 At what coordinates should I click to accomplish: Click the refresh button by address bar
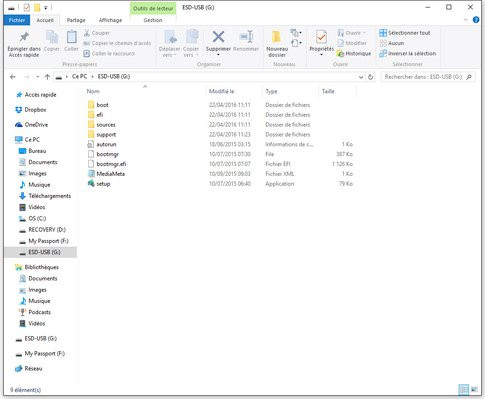point(370,77)
